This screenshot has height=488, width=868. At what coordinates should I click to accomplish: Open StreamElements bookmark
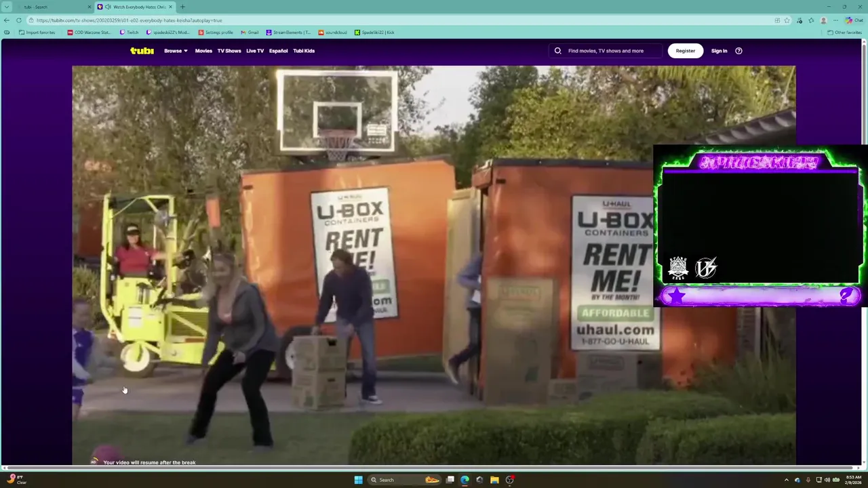pyautogui.click(x=288, y=33)
